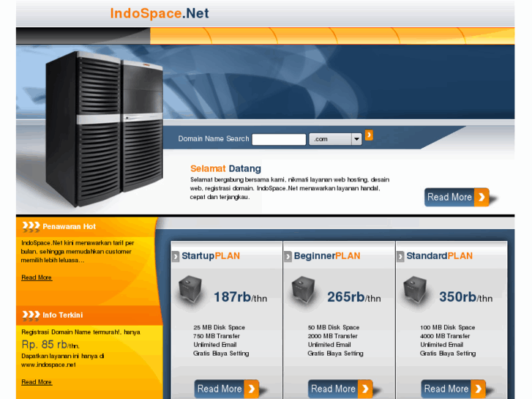Viewport: 532px width, 399px height.
Task: Click the Penawaran Hot heading
Action: click(x=70, y=226)
